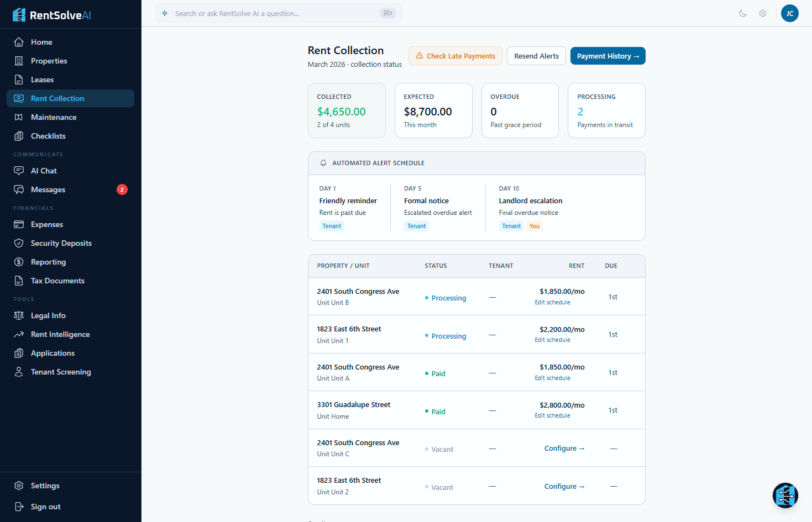Screen dimensions: 812x522
Task: Edit schedule for 3301 Guadalupe Street
Action: pyautogui.click(x=552, y=415)
